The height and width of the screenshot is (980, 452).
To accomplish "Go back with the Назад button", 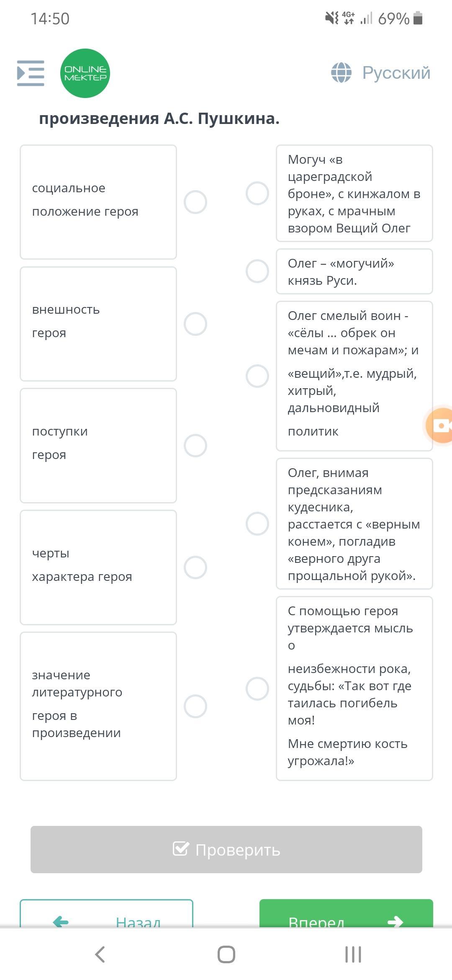I will tap(106, 917).
